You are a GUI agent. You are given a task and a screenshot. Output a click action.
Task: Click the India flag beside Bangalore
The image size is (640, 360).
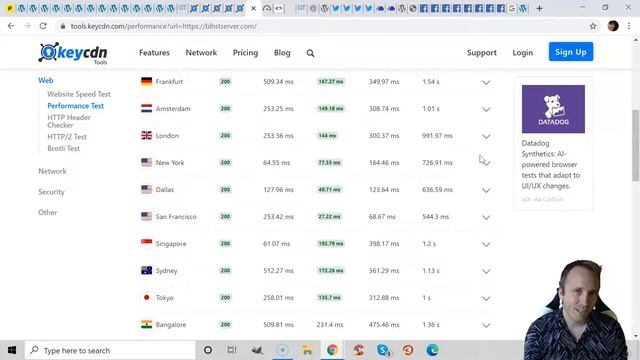[x=147, y=324]
